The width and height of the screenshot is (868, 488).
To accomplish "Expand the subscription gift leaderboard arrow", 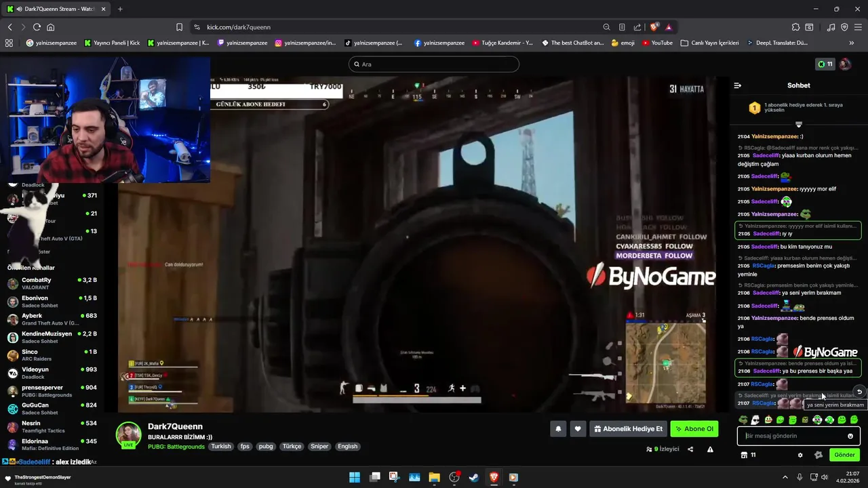I will coord(799,125).
